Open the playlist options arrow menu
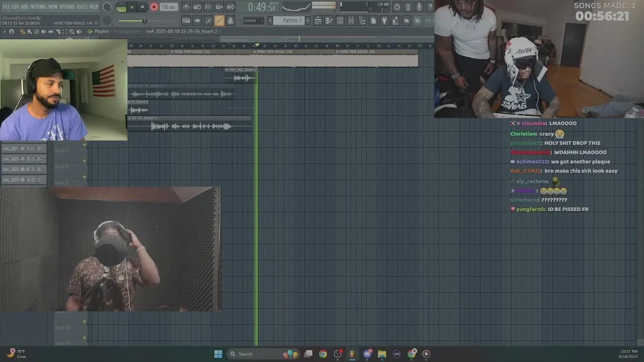The image size is (644, 362). pos(5,32)
